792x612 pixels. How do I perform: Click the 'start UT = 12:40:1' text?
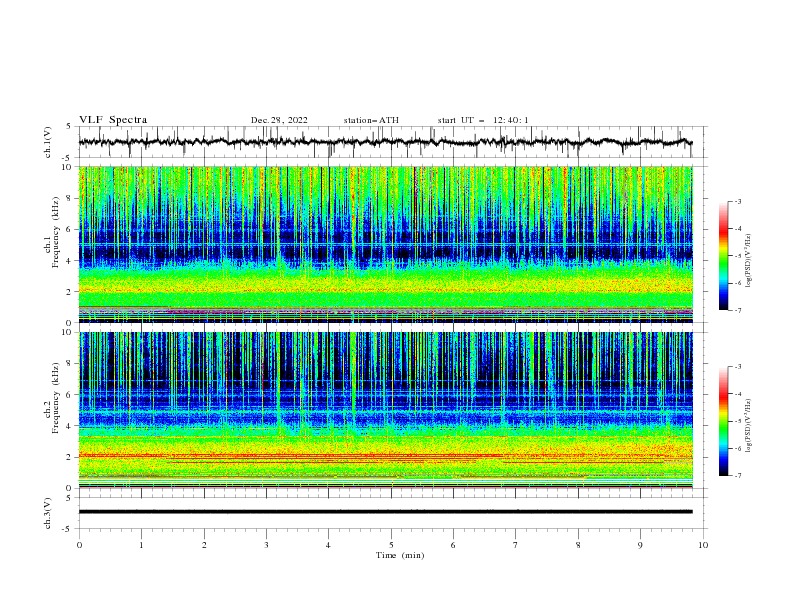pos(483,120)
